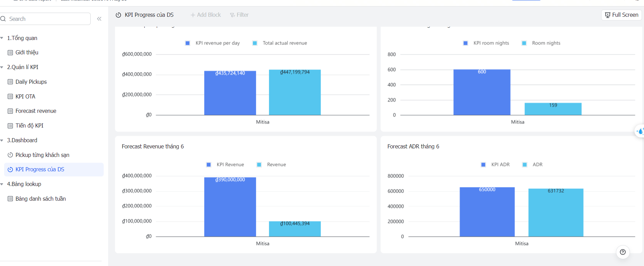Toggle KPI room nights legend swatch

coord(465,43)
